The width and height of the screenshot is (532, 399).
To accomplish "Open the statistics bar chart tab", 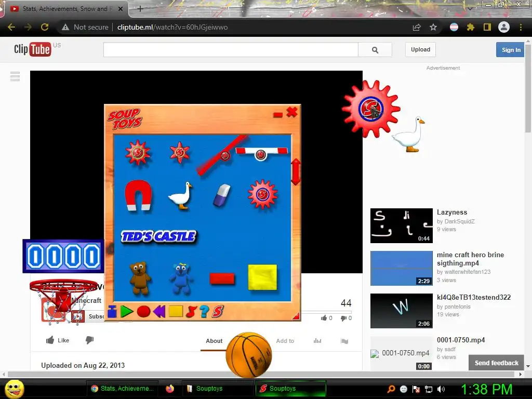I will (x=317, y=341).
